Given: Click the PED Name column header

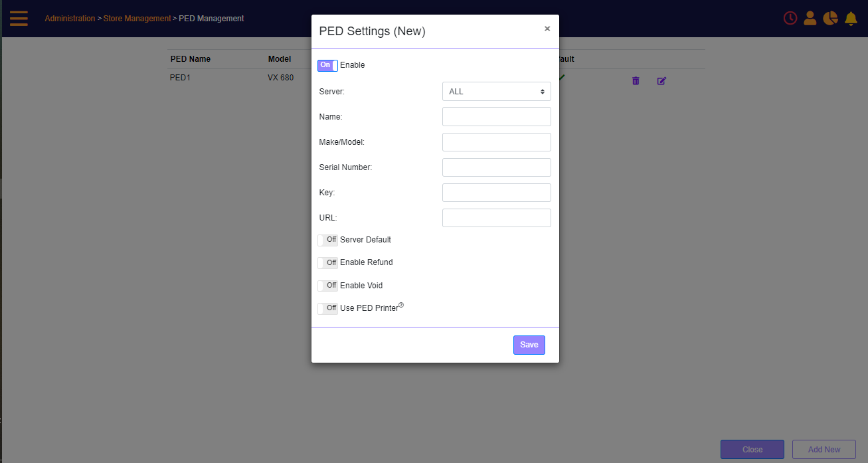Looking at the screenshot, I should tap(191, 59).
